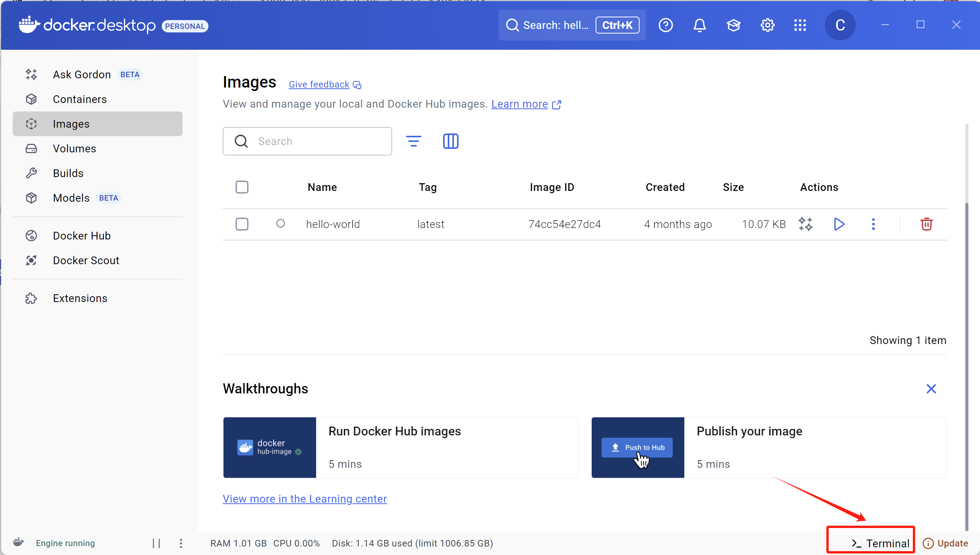
Task: Delete the hello-world image
Action: click(x=926, y=224)
